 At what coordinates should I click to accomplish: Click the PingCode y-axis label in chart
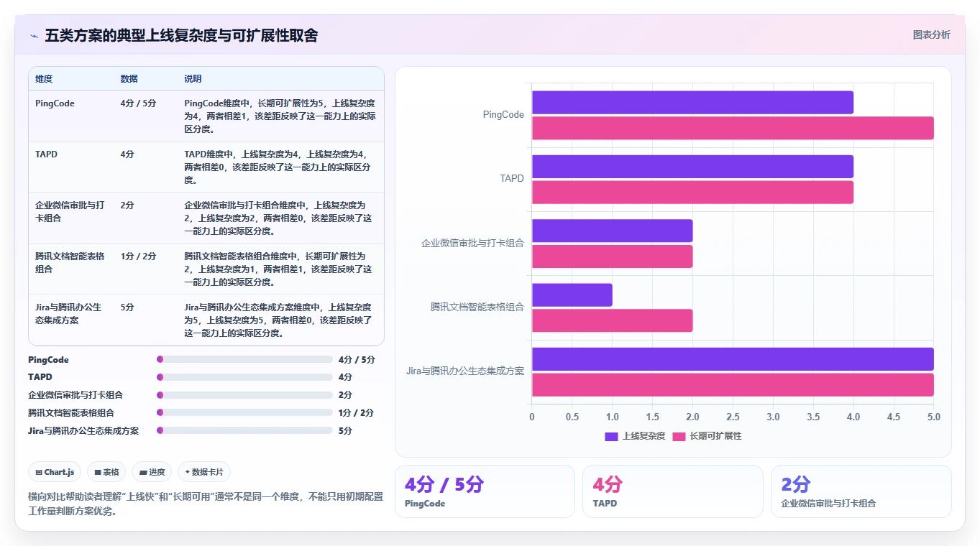[x=503, y=115]
